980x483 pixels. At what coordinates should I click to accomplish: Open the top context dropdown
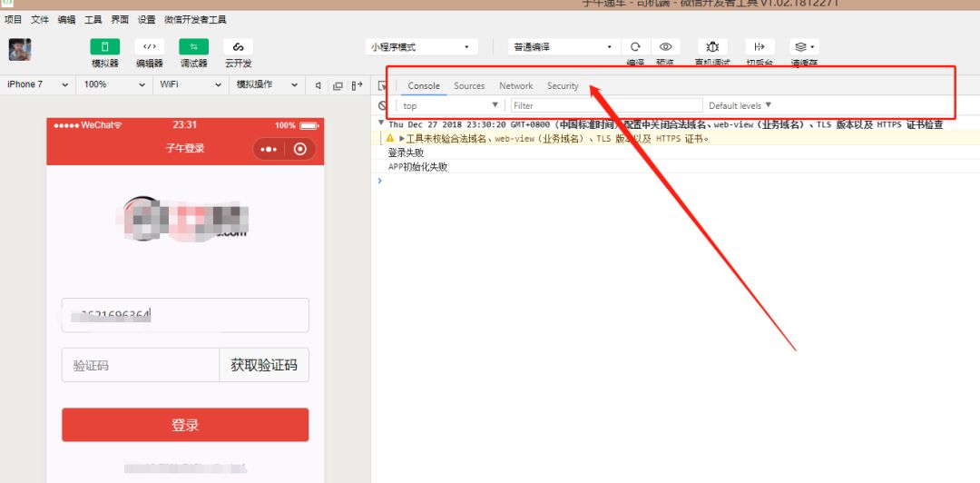pyautogui.click(x=451, y=105)
